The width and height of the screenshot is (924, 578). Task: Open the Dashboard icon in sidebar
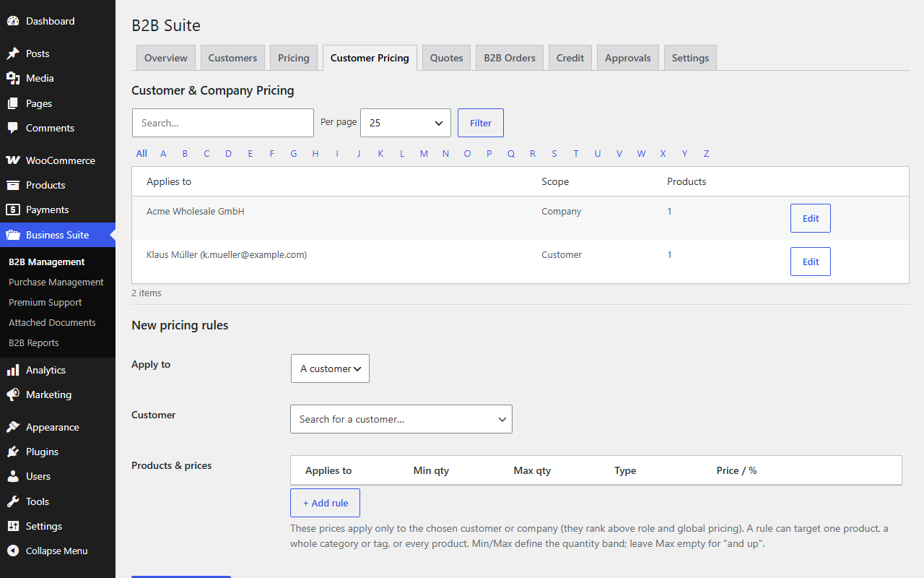pos(13,22)
